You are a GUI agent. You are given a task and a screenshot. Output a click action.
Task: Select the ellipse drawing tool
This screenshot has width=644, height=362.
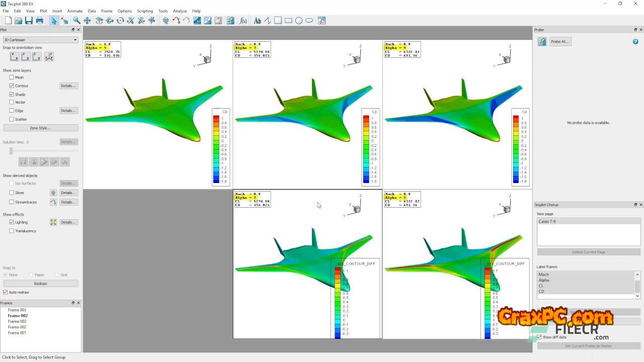(x=309, y=21)
